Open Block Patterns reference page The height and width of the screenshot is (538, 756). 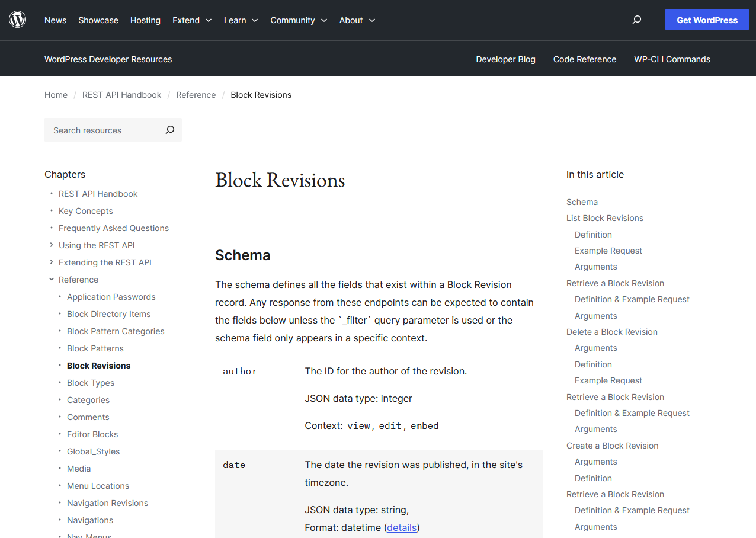click(95, 348)
